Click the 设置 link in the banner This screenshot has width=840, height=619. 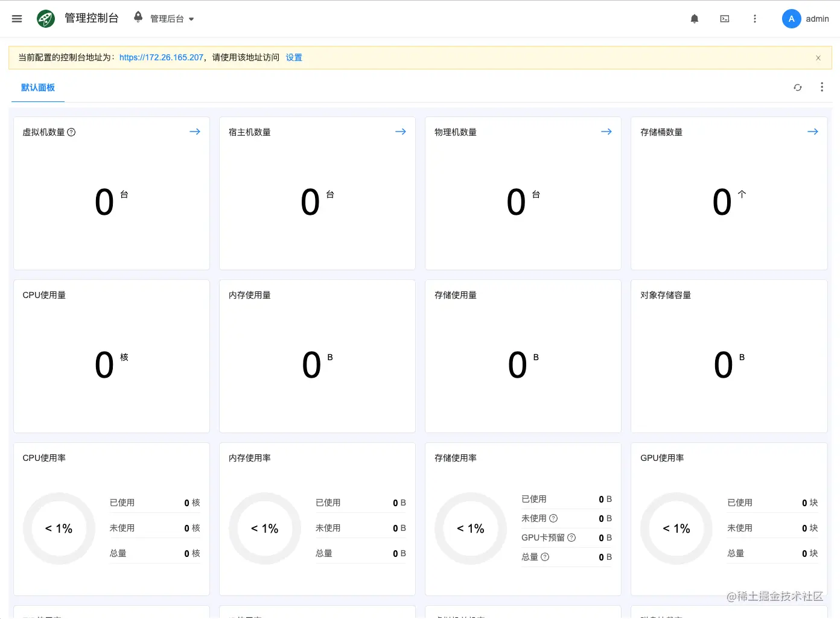pyautogui.click(x=294, y=57)
